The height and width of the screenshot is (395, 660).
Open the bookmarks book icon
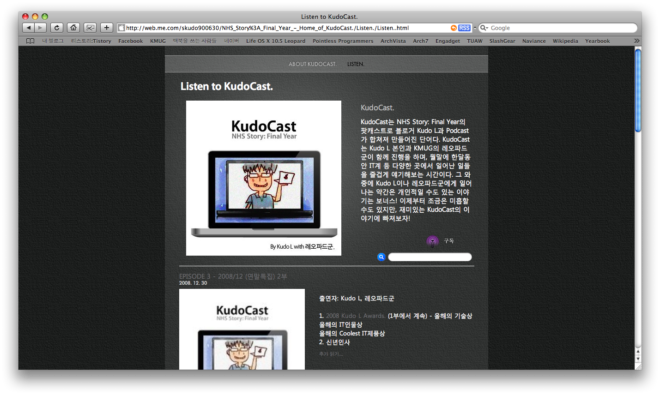(x=30, y=41)
